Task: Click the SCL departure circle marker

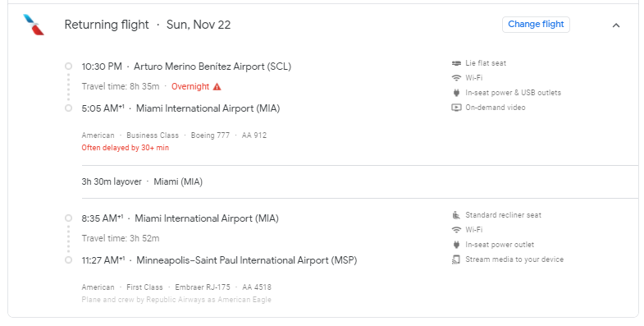Action: [x=69, y=67]
